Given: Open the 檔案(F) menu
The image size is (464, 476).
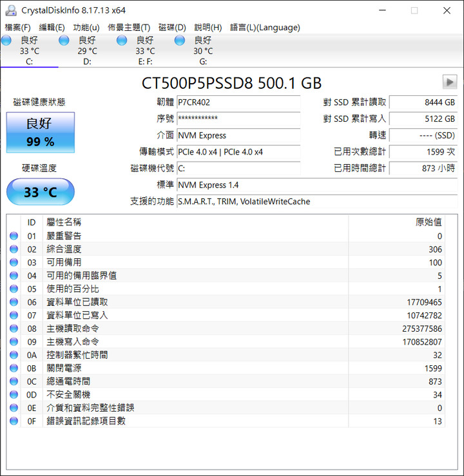Looking at the screenshot, I should (17, 28).
